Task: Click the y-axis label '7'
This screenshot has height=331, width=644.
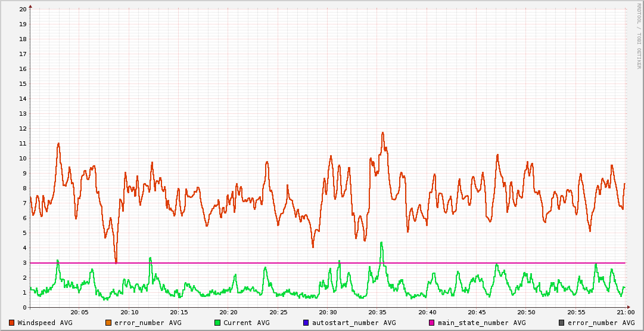Action: [x=25, y=203]
